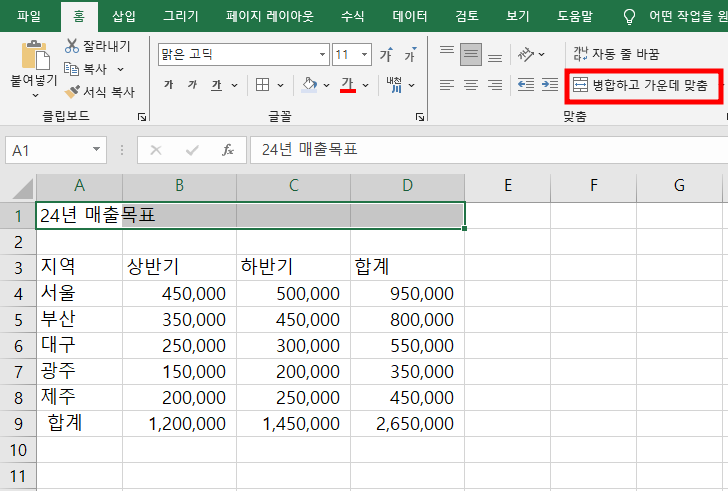Image resolution: width=728 pixels, height=491 pixels.
Task: Open the 파일 tab
Action: coord(29,16)
